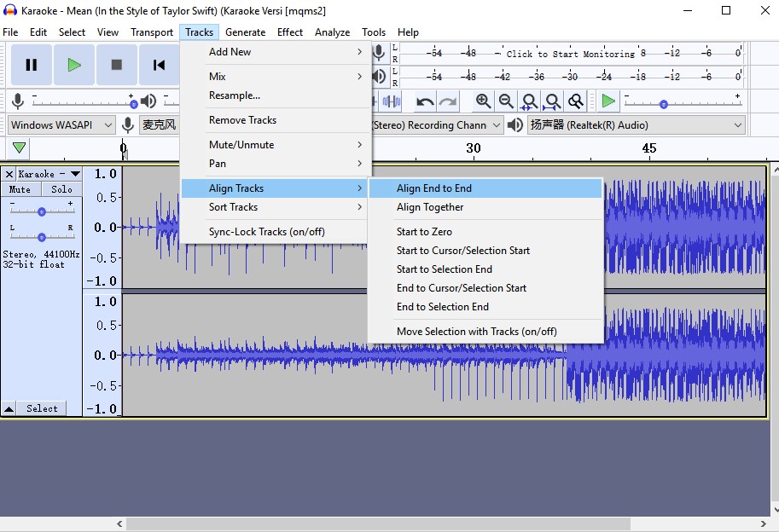
Task: Fit selection to width zoom icon
Action: click(x=529, y=101)
